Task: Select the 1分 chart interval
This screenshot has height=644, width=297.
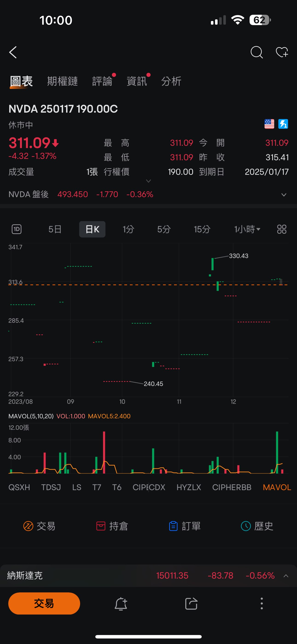Action: [x=128, y=229]
